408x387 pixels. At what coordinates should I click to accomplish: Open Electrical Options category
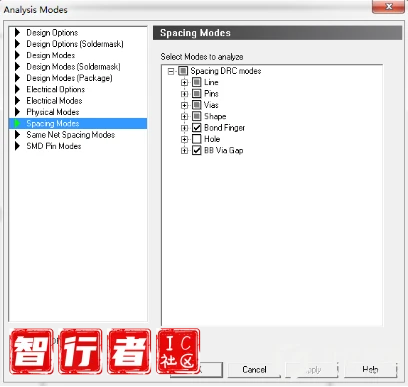coord(56,89)
